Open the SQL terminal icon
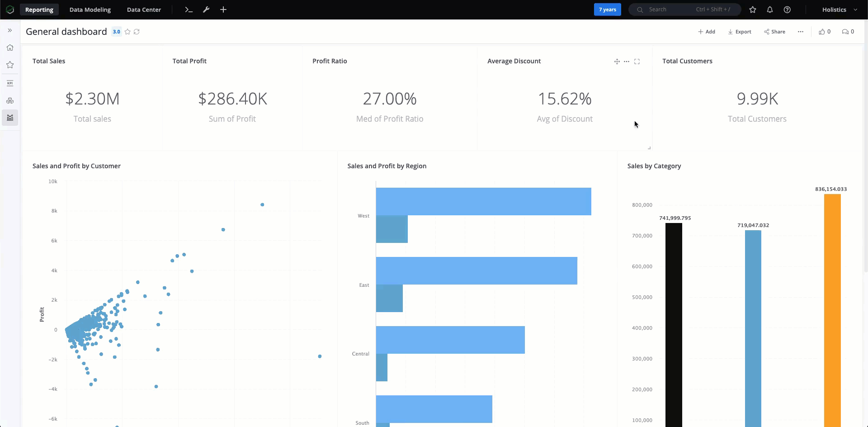The image size is (868, 427). tap(189, 9)
